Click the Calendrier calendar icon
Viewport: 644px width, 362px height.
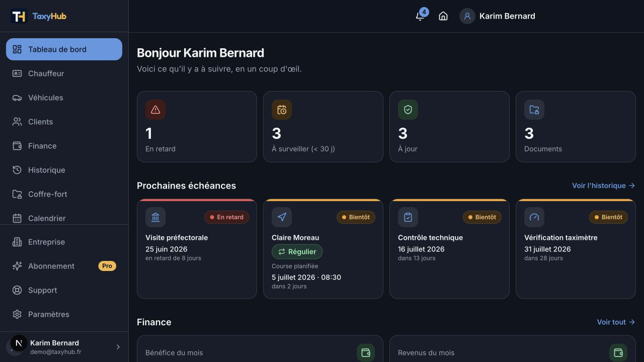click(17, 218)
